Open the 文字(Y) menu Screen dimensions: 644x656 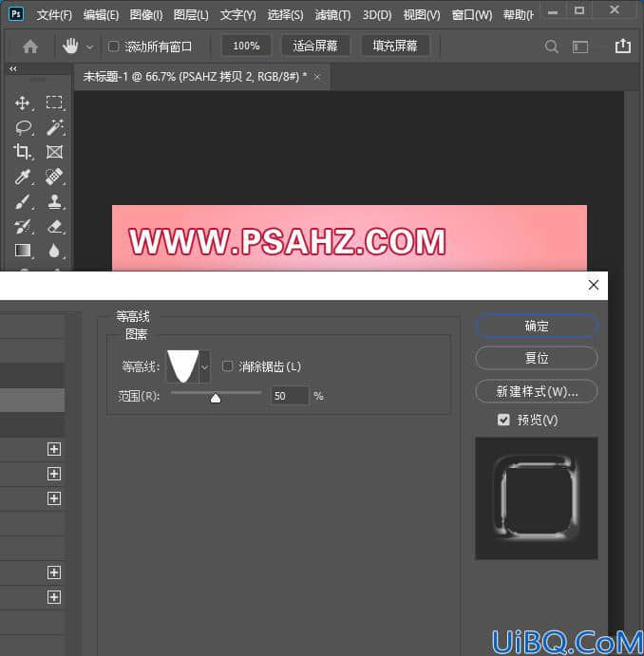click(x=238, y=15)
